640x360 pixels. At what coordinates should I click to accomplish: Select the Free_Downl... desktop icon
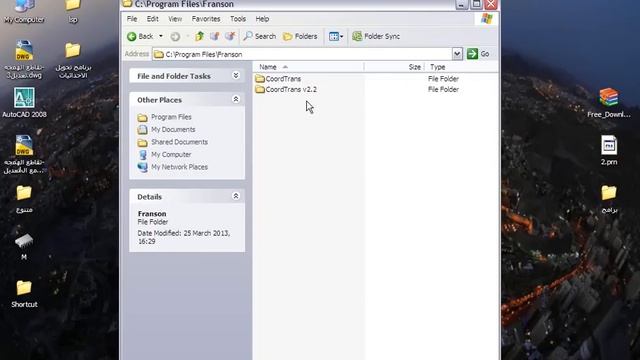(609, 103)
